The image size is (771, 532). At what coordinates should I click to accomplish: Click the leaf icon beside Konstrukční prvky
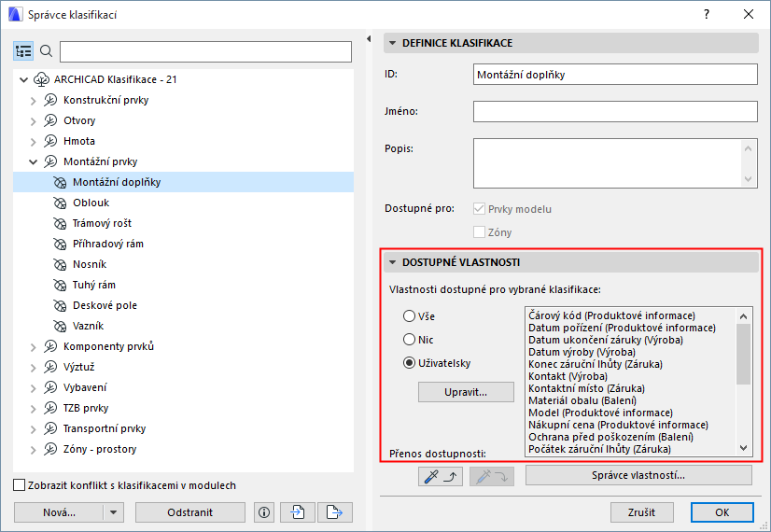point(50,100)
